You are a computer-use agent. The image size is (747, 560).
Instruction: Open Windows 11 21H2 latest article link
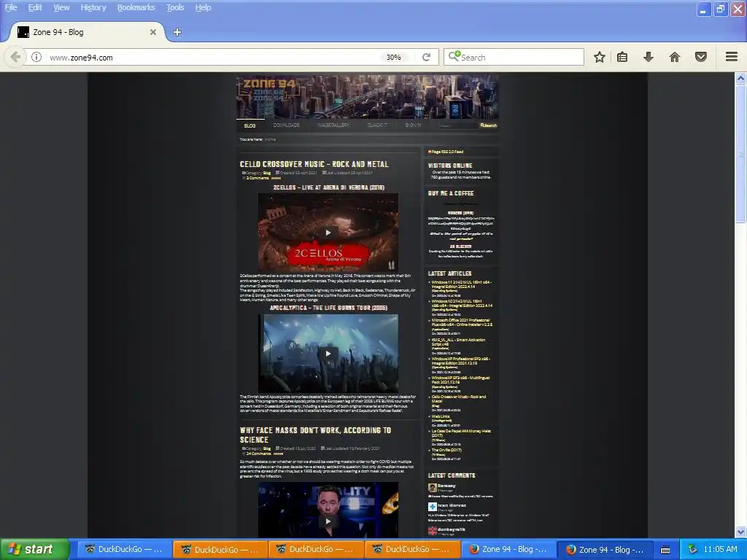[x=461, y=285]
